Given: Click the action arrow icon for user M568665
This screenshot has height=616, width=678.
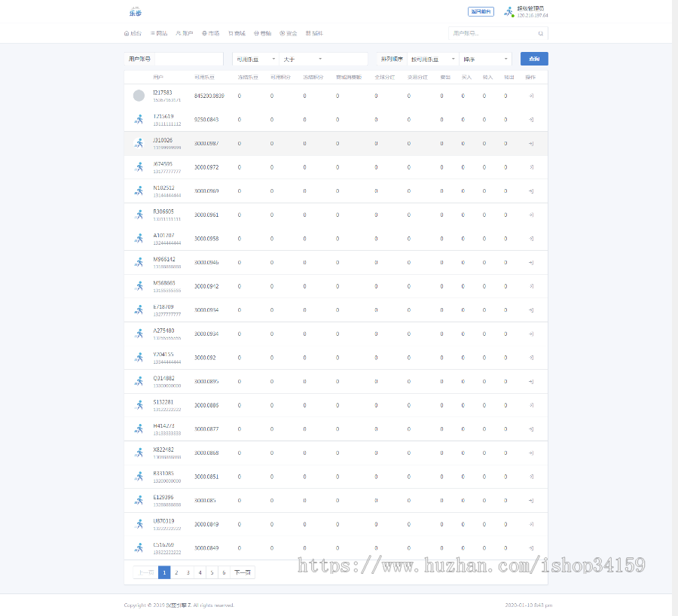Looking at the screenshot, I should click(x=531, y=286).
